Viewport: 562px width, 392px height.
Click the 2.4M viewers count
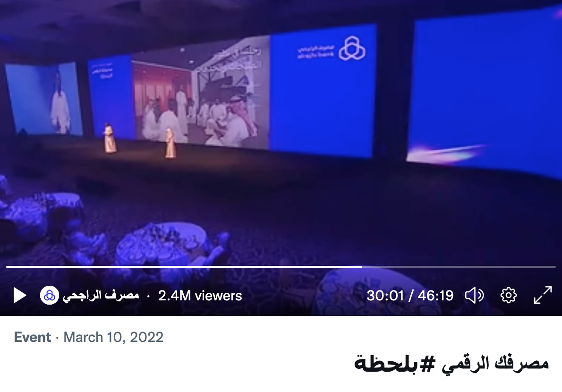tap(200, 296)
